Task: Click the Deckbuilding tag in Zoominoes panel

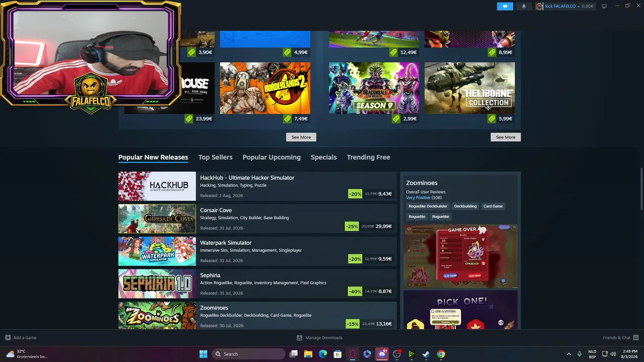Action: [465, 206]
